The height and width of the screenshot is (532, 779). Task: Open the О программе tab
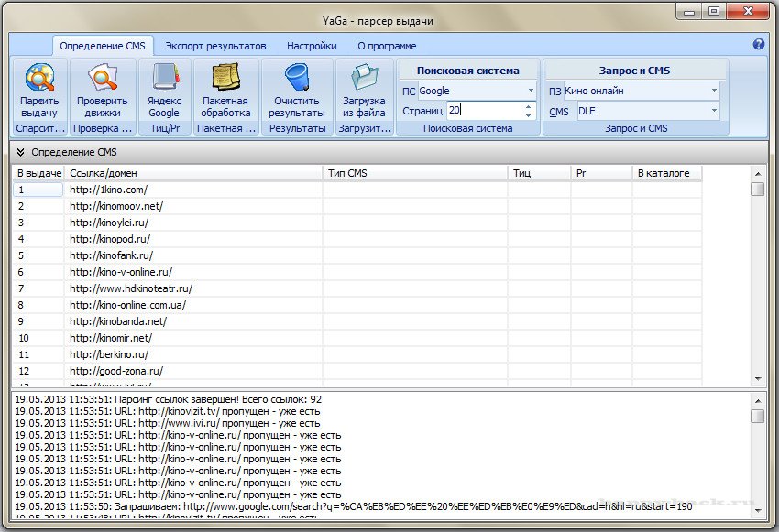[387, 46]
